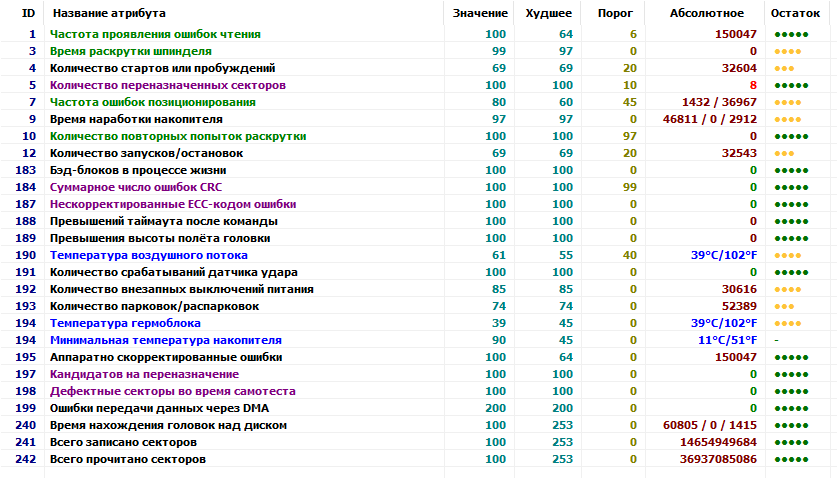The width and height of the screenshot is (837, 478).
Task: Click the green health dots for attribute ID 1
Action: click(x=790, y=34)
